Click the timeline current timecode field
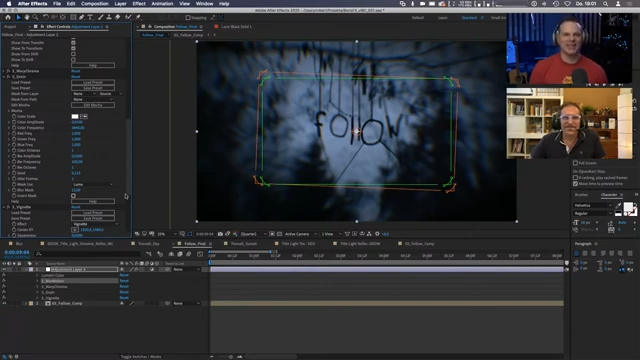Screen dimensions: 640x360 point(17,252)
